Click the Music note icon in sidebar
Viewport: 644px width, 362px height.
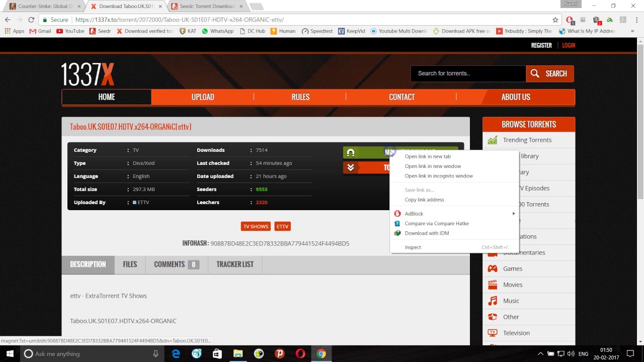(x=493, y=301)
